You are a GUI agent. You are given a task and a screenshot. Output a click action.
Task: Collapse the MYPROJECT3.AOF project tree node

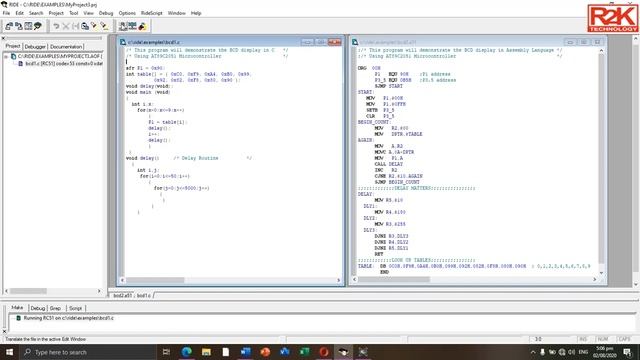6,56
